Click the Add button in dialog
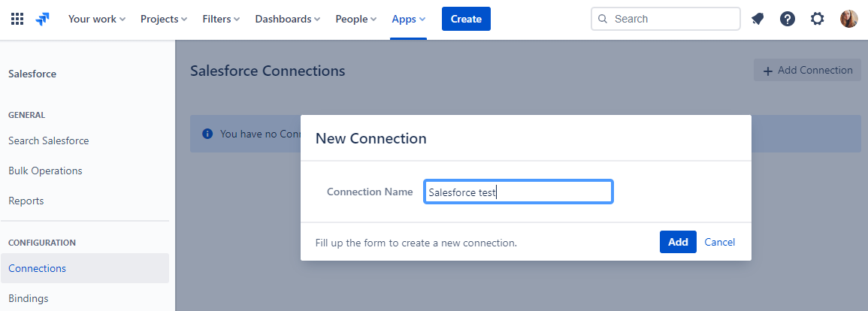Screen dimensions: 868x311 tap(678, 242)
